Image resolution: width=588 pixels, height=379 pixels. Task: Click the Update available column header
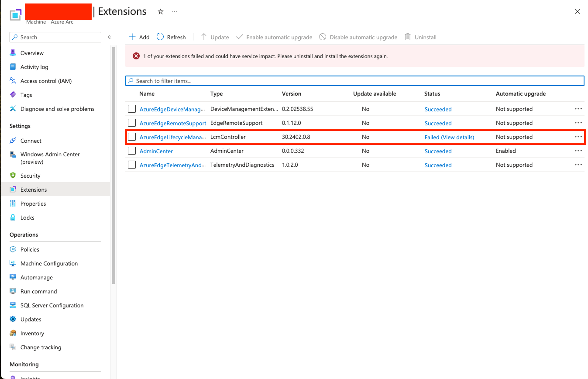pyautogui.click(x=375, y=93)
